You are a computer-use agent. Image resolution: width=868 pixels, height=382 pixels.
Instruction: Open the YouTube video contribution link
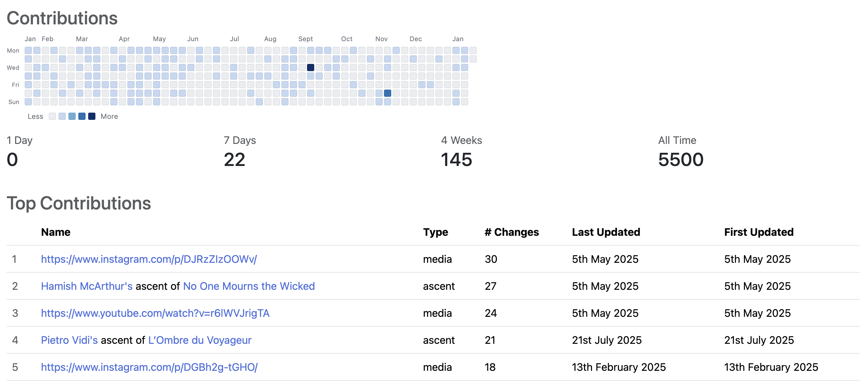pyautogui.click(x=155, y=313)
